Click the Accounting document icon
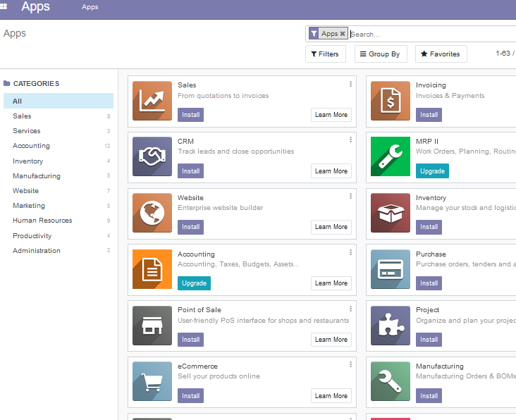 (x=152, y=269)
